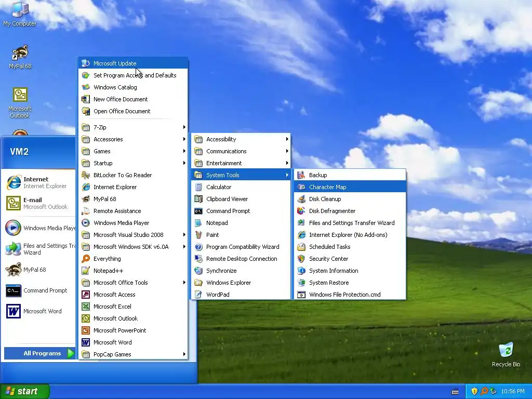The image size is (532, 399).
Task: Launch BitLocker To Go Reader
Action: (133, 175)
